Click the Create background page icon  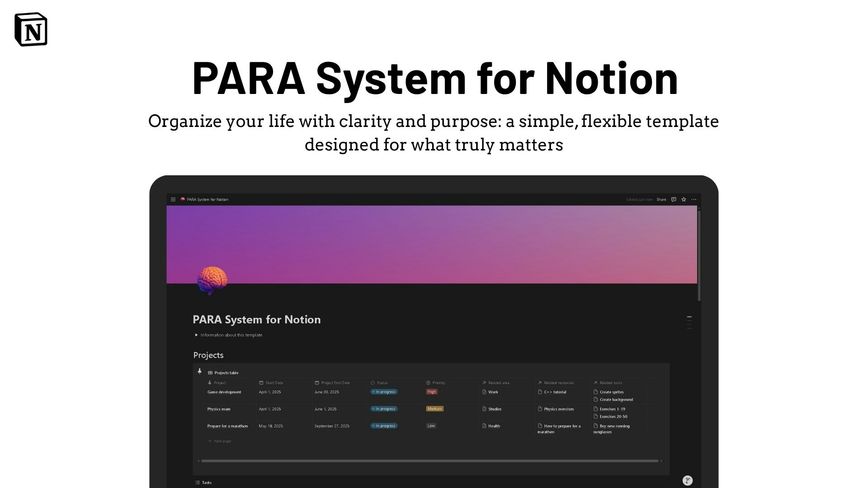(595, 399)
